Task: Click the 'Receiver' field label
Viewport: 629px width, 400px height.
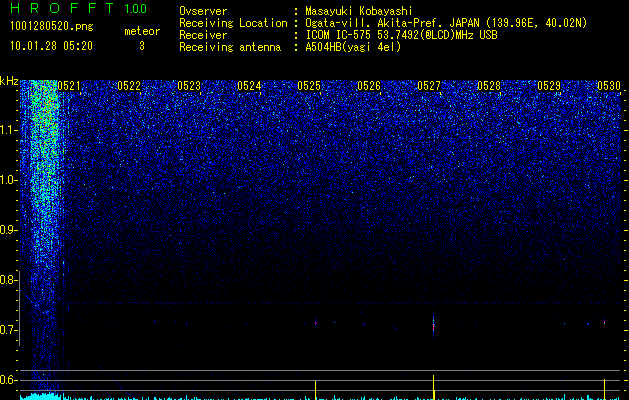Action: (203, 35)
